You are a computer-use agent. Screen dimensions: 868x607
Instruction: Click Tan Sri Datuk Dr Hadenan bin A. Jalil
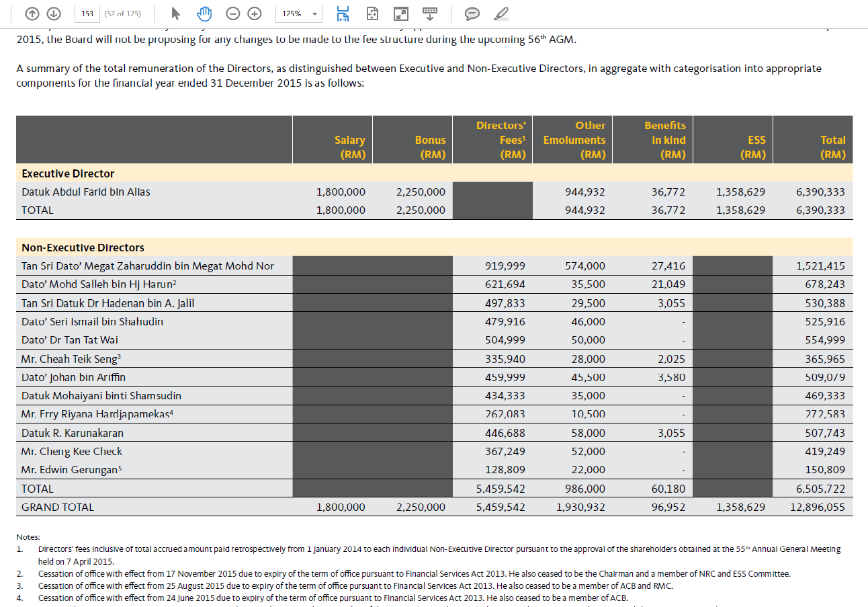107,303
